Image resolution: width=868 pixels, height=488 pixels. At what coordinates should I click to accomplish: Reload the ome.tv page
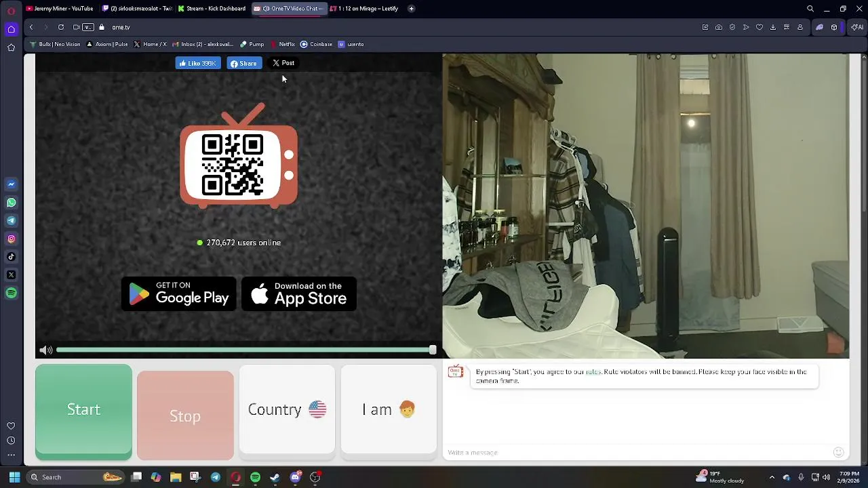(x=61, y=27)
